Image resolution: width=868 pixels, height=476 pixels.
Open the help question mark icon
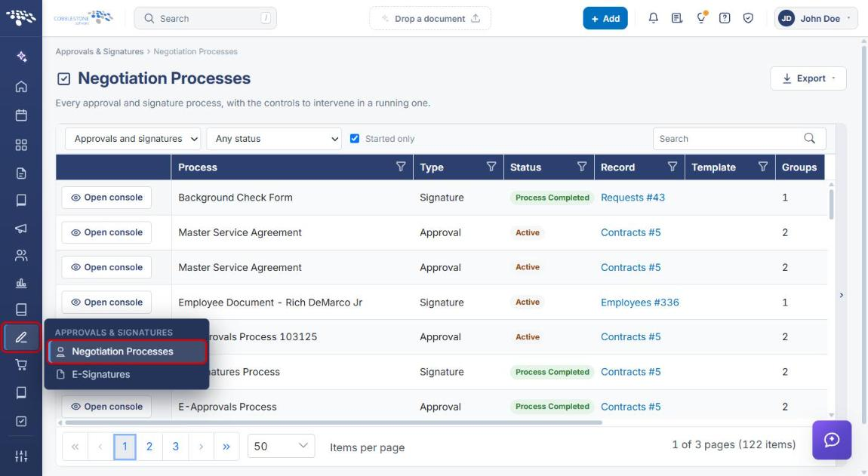click(724, 18)
